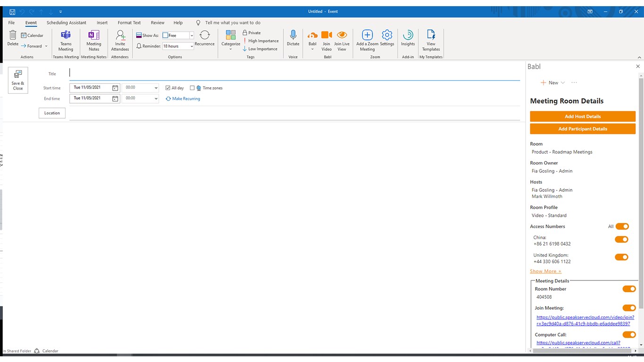Image resolution: width=644 pixels, height=362 pixels.
Task: Forward this event
Action: [x=32, y=46]
